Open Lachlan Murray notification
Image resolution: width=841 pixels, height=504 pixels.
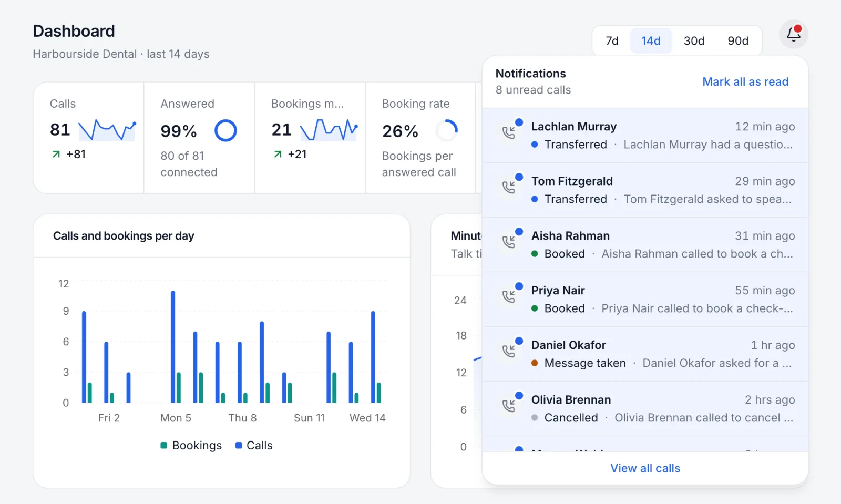[x=645, y=136]
